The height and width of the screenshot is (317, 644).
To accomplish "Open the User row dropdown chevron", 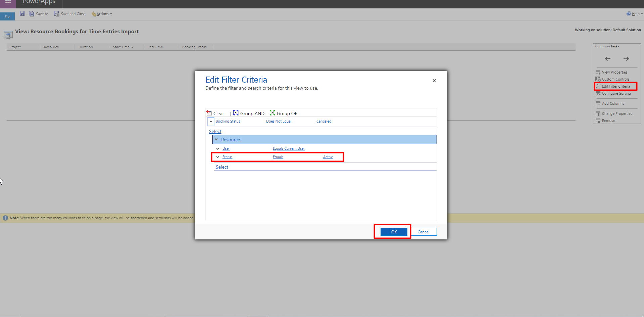I will (217, 148).
